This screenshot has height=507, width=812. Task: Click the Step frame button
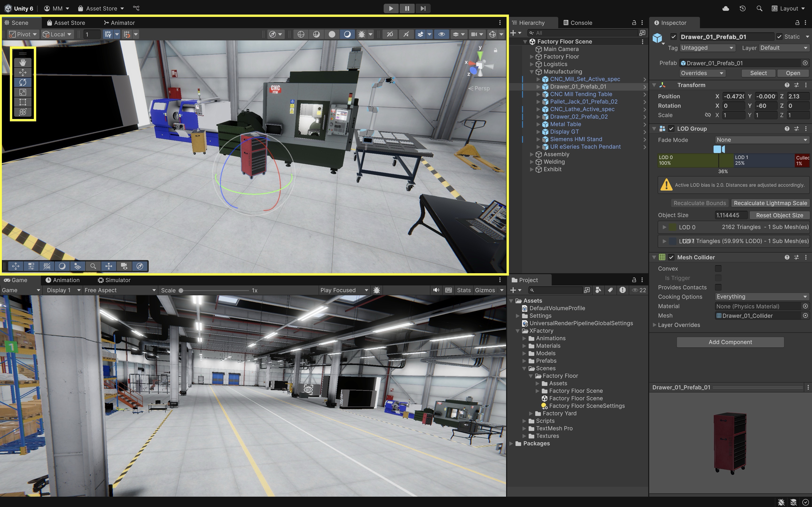pos(423,8)
